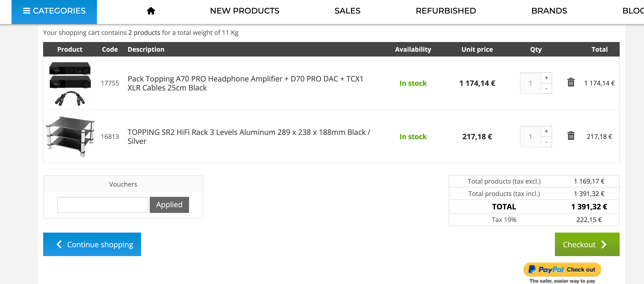This screenshot has height=284, width=644.
Task: Go to the Sales section
Action: (347, 11)
